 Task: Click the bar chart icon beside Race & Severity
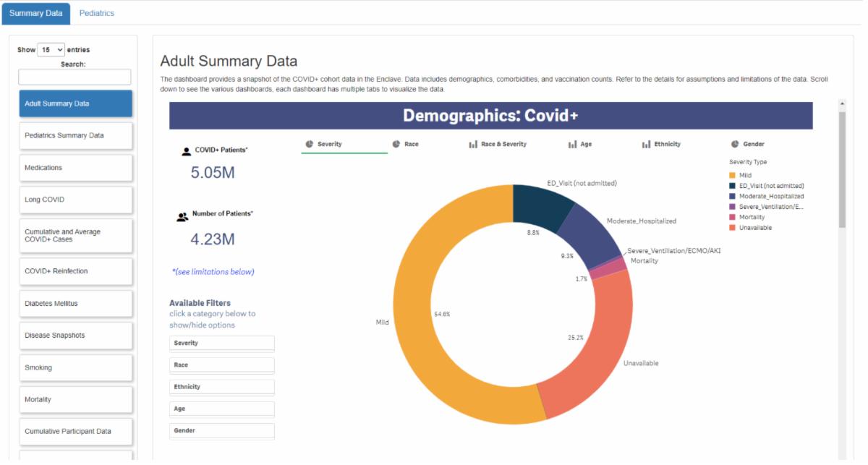473,144
